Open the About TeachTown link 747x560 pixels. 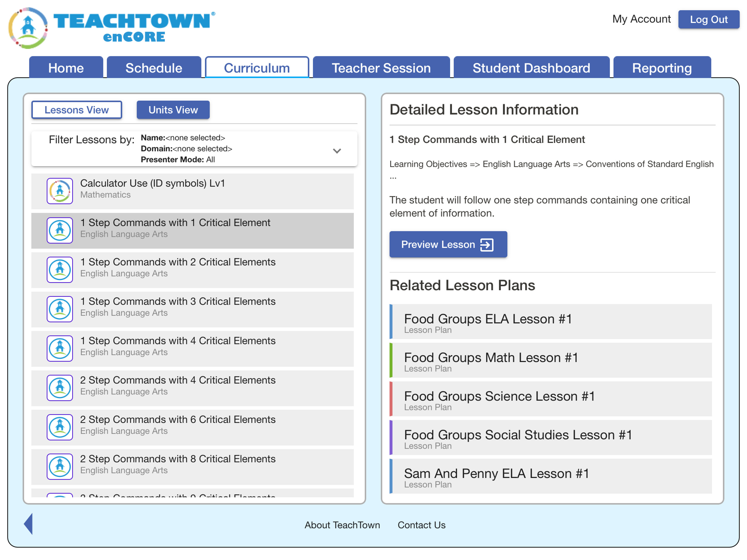pos(342,525)
